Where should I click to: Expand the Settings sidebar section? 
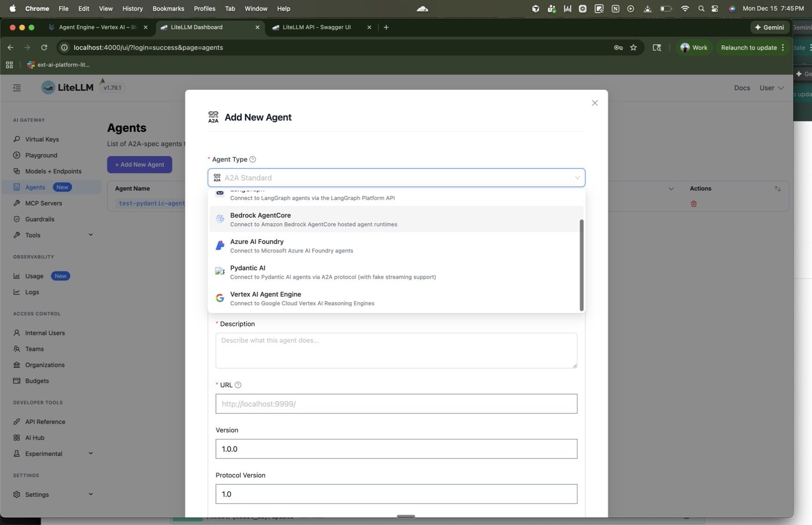(91, 494)
